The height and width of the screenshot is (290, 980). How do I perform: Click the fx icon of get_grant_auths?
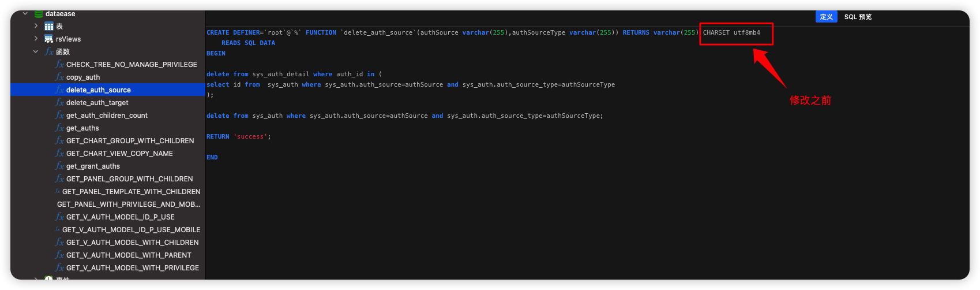[59, 166]
